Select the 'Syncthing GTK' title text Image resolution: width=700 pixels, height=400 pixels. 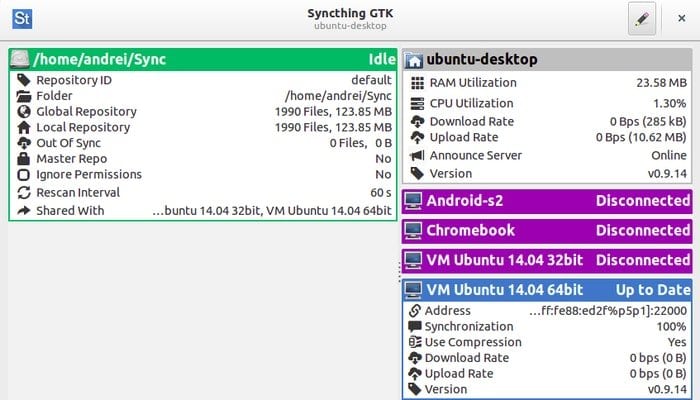350,13
